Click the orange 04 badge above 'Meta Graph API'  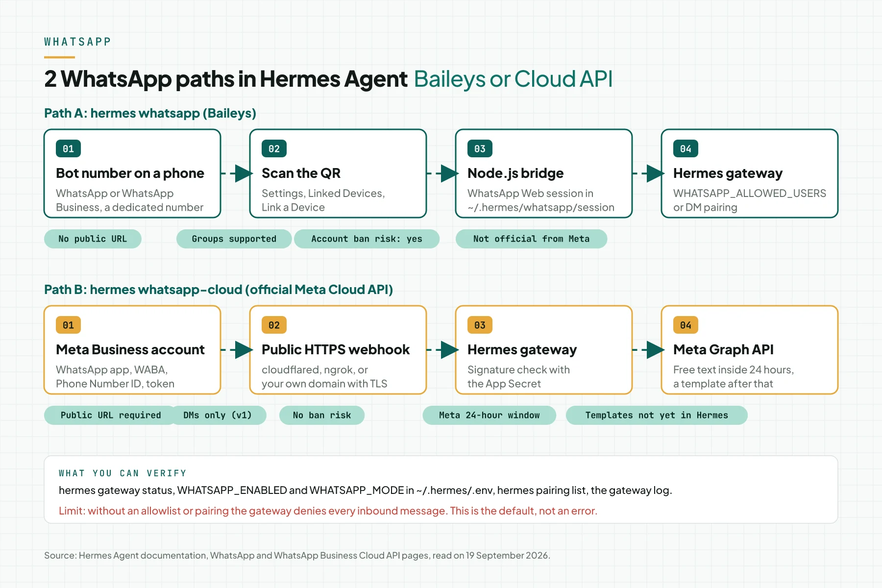point(686,325)
